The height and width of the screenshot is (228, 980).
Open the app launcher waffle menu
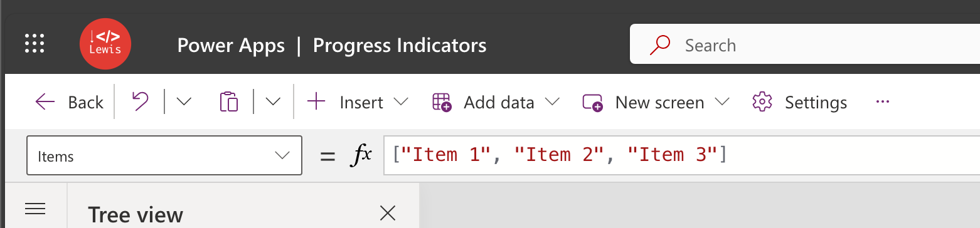click(x=35, y=43)
